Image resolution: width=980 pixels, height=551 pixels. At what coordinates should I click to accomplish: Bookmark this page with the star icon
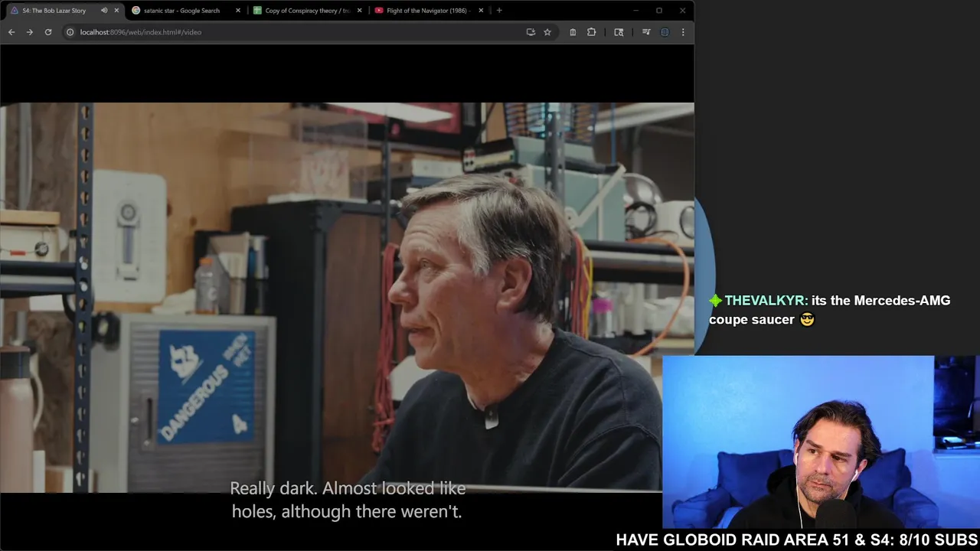point(547,32)
